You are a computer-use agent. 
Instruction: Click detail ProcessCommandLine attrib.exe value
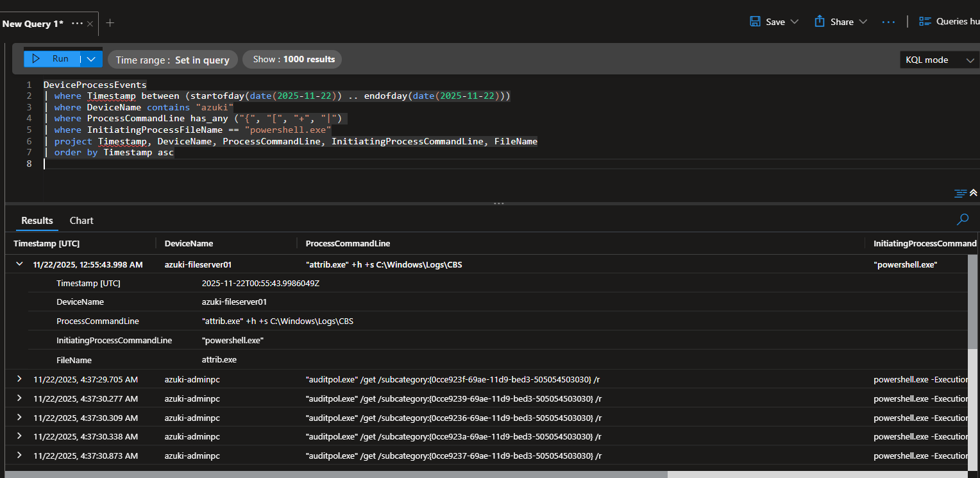pos(277,321)
